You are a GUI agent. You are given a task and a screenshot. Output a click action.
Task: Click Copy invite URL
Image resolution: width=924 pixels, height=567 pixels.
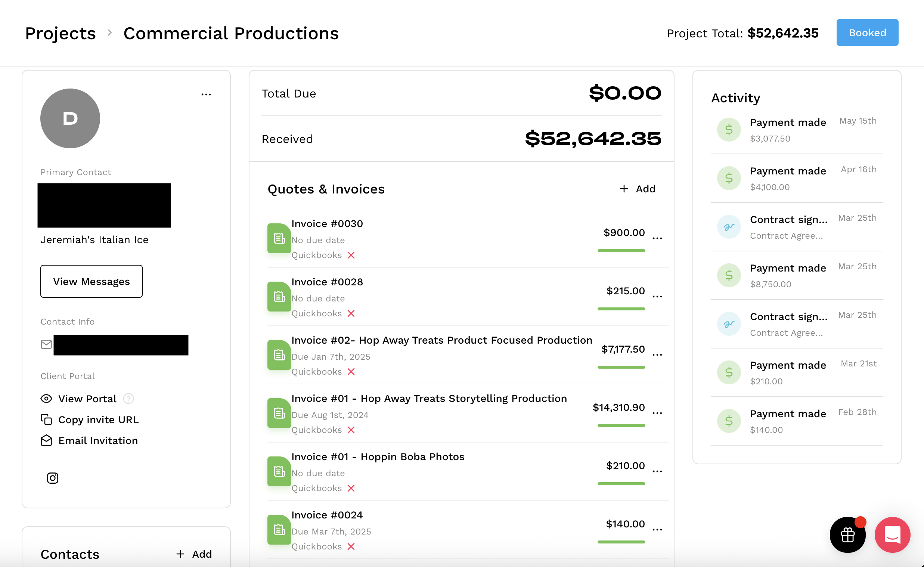(x=98, y=419)
